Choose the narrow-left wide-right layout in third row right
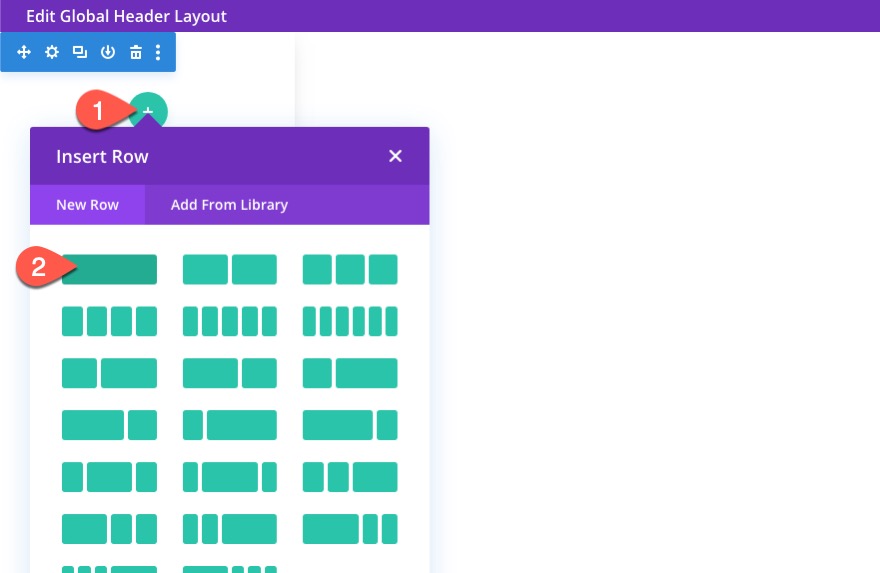 [350, 373]
